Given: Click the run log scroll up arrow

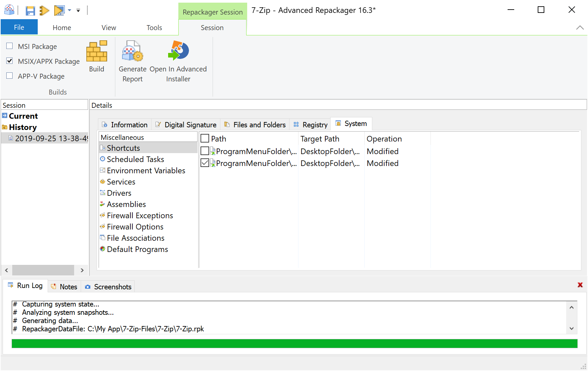Looking at the screenshot, I should point(571,307).
